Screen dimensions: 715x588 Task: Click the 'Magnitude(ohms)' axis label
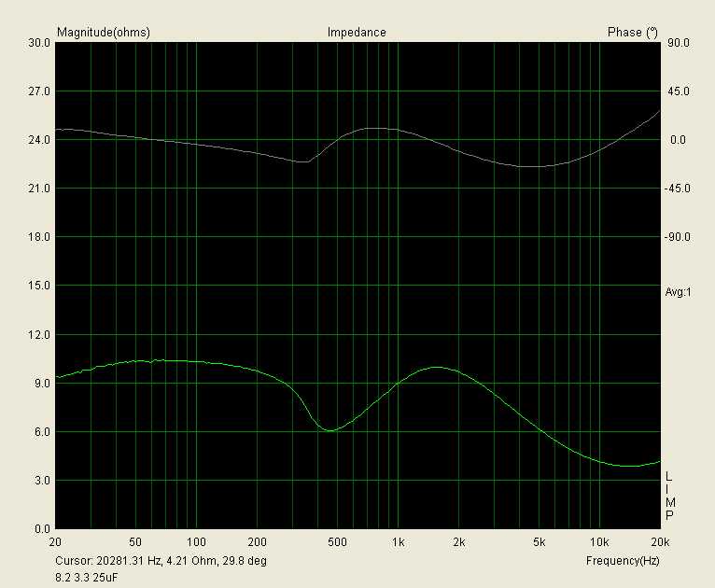(104, 33)
